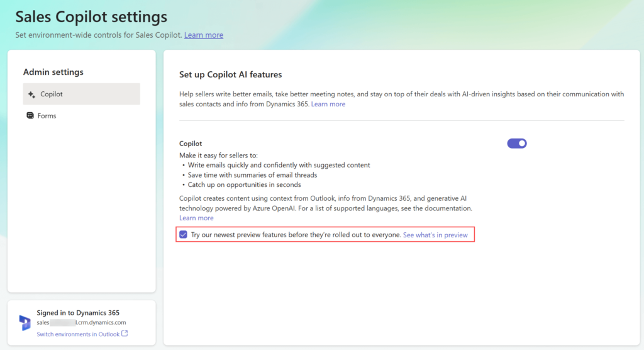The height and width of the screenshot is (350, 644).
Task: Click the external link icon beside Switch environments
Action: (x=125, y=334)
